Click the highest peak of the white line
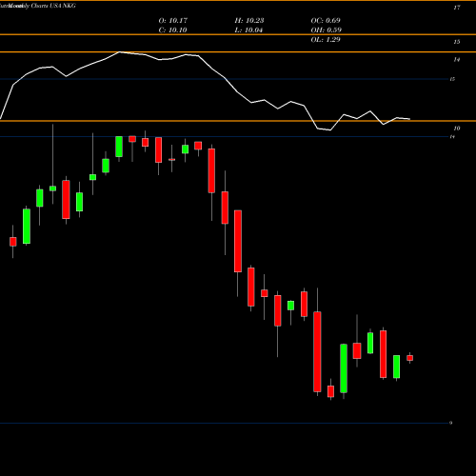476x476 pixels. (x=119, y=52)
